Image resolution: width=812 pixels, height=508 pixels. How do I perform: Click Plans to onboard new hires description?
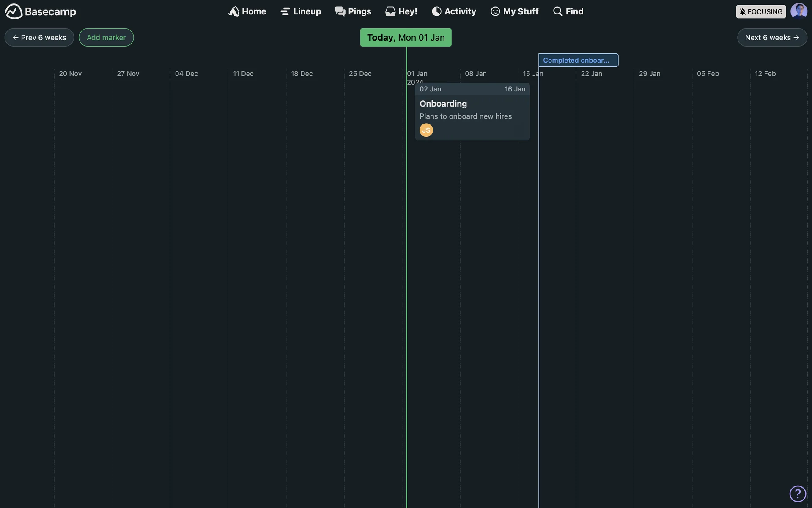[465, 116]
